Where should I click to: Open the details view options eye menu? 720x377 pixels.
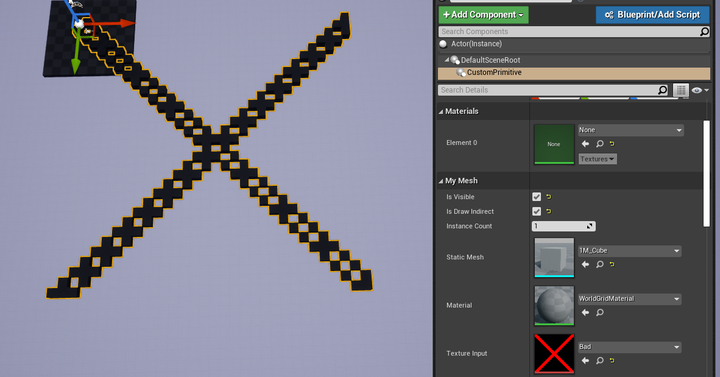(700, 90)
